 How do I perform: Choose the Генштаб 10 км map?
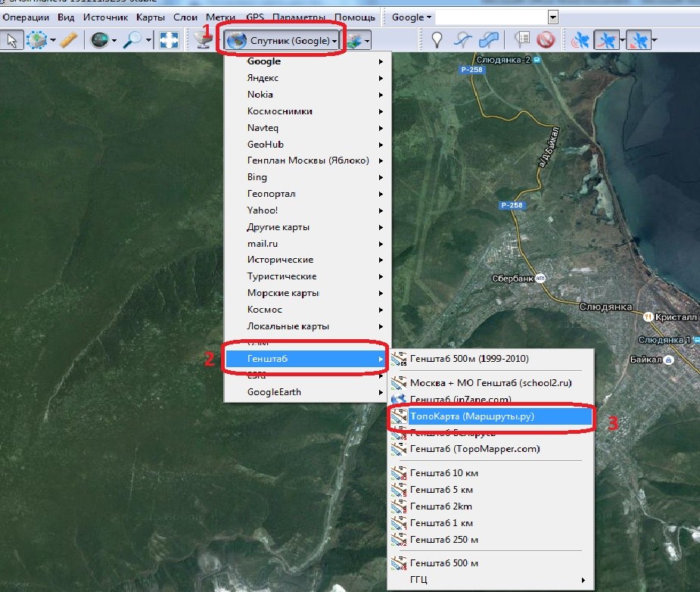click(x=490, y=473)
